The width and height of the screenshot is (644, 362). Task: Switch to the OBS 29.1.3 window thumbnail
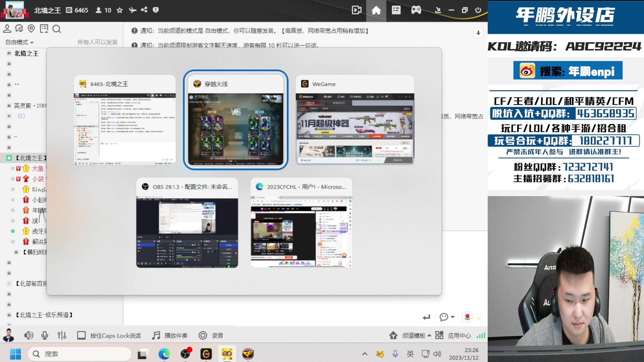[187, 223]
